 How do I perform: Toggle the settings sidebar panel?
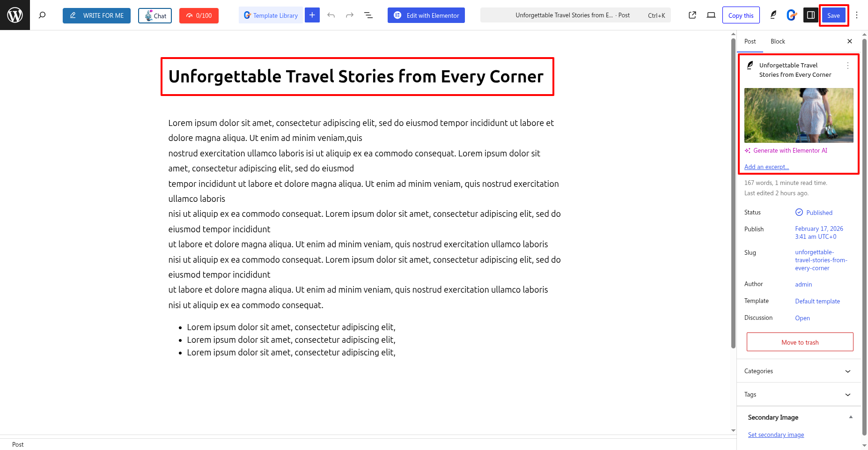811,15
